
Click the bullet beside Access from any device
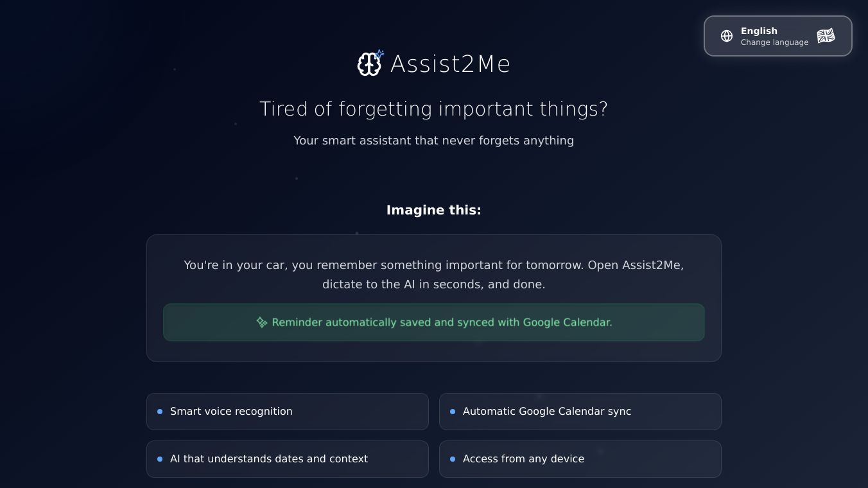point(453,459)
